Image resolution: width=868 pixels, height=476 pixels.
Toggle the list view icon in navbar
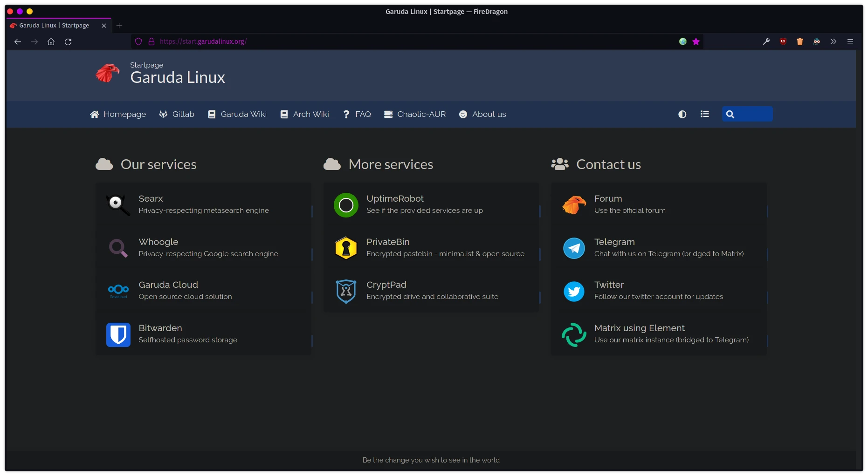(x=704, y=114)
